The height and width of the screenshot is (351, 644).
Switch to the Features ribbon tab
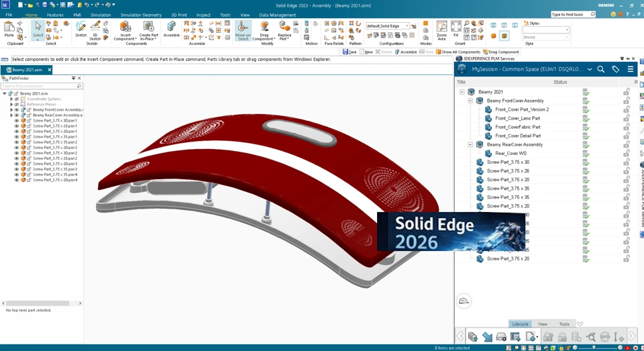point(55,15)
